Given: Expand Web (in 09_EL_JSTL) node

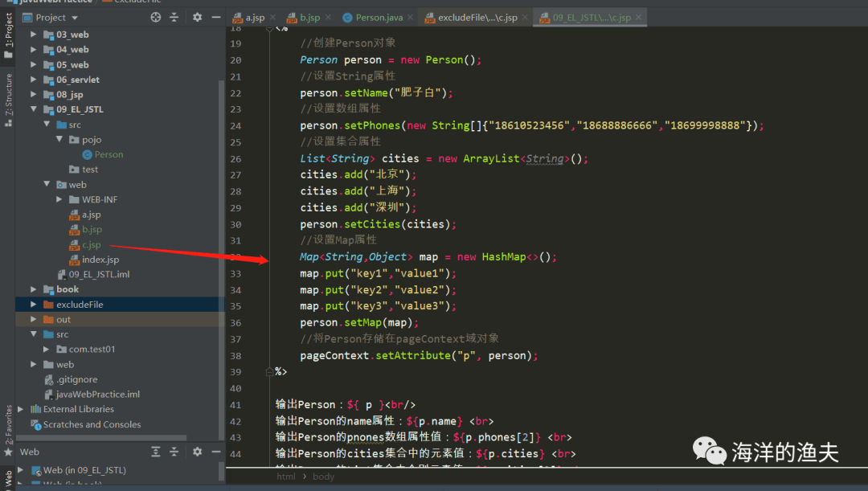Looking at the screenshot, I should pyautogui.click(x=20, y=470).
